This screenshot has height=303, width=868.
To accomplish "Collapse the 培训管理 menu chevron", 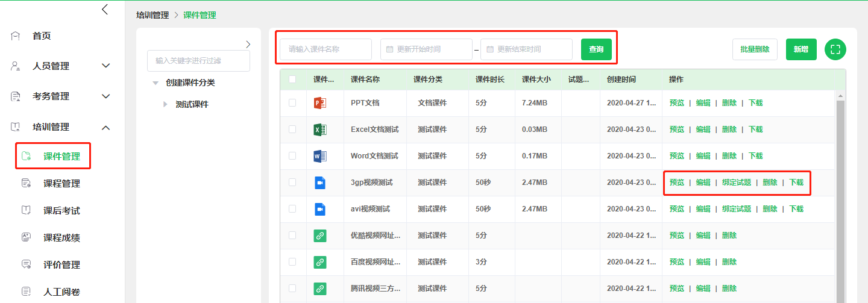I will coord(105,127).
